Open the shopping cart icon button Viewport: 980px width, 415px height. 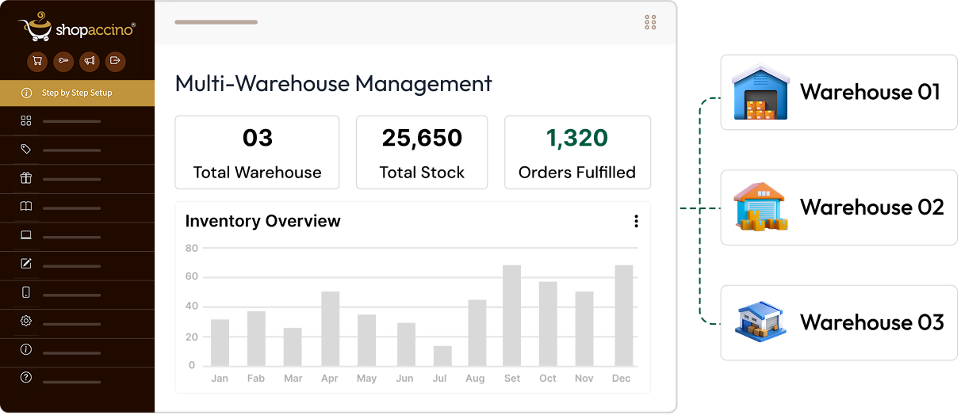(x=37, y=61)
